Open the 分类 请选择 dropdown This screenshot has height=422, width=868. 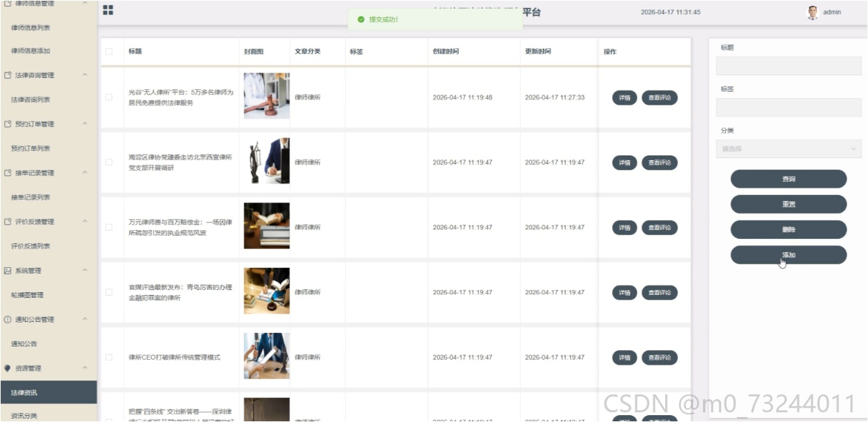click(x=789, y=148)
